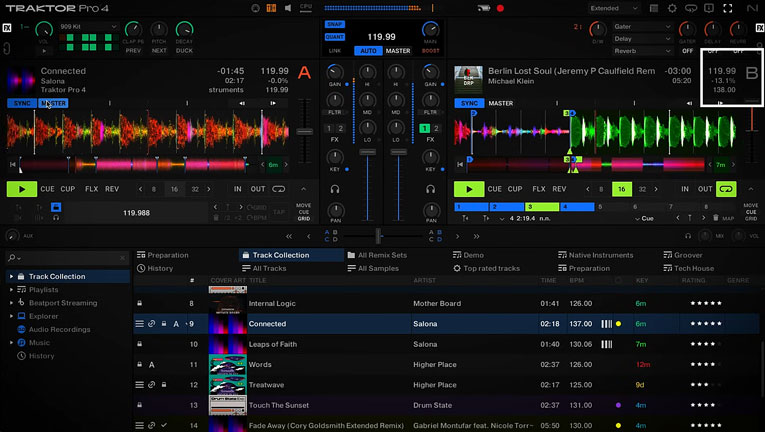Open the Extended layout dropdown
765x432 pixels.
pyautogui.click(x=614, y=8)
